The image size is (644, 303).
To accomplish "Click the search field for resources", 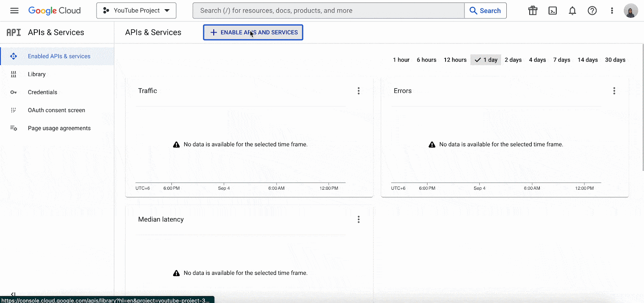I will click(x=328, y=10).
